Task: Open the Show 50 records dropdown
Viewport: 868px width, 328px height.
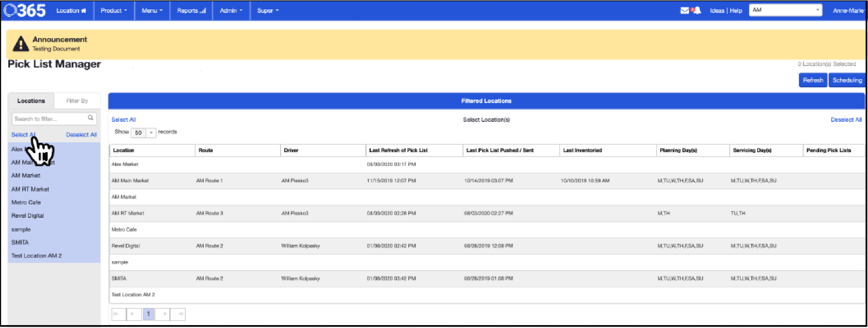Action: [144, 133]
